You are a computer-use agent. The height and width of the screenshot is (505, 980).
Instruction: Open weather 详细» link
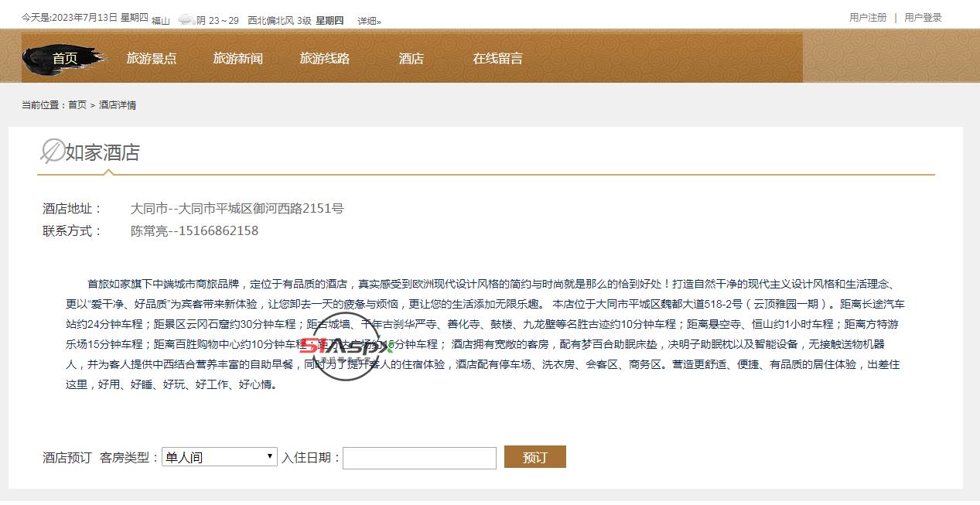[x=369, y=21]
